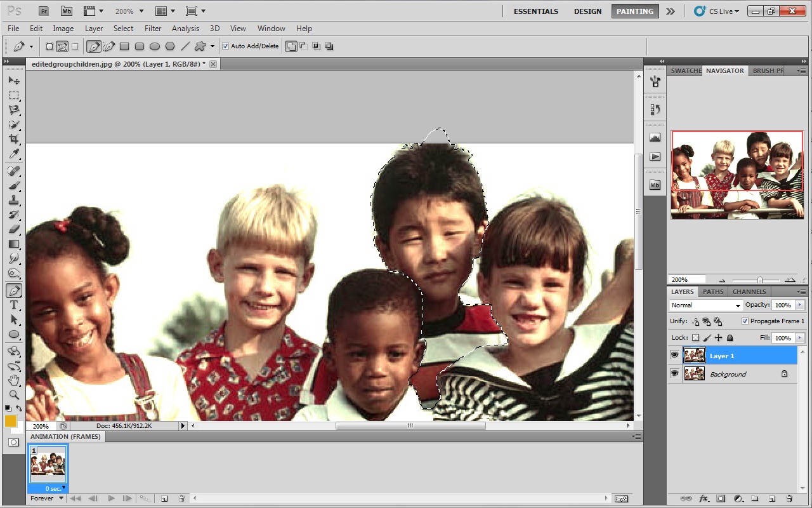This screenshot has width=812, height=508.
Task: Open the Fill slider arrow
Action: coord(799,338)
